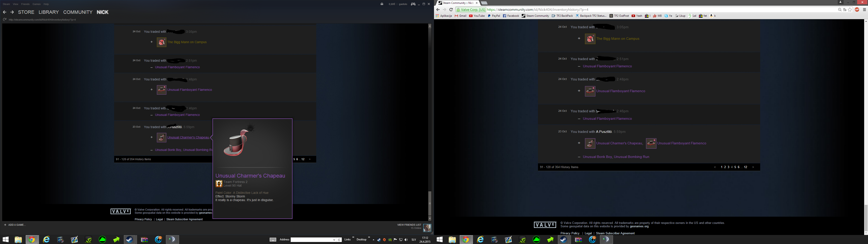The height and width of the screenshot is (244, 868).
Task: Click The Bigg Mann on Campus thumbnail in Steam
Action: [161, 42]
